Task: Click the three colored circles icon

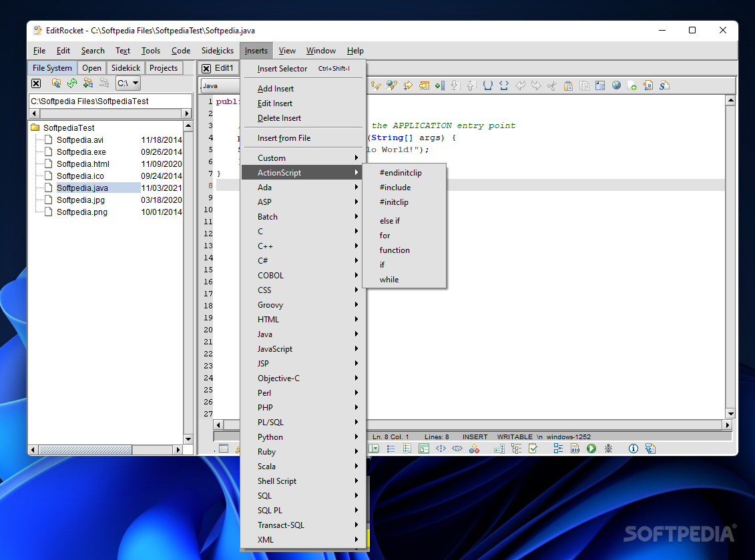Action: pyautogui.click(x=474, y=449)
